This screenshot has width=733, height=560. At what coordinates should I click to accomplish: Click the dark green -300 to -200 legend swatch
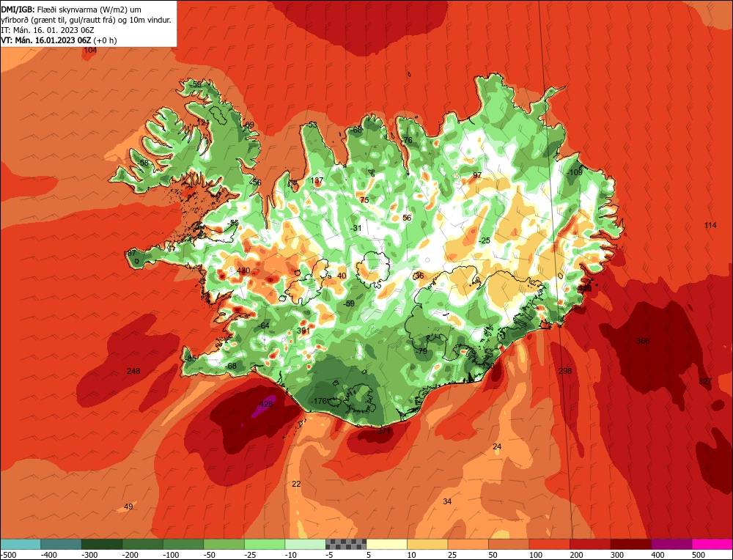[102, 544]
